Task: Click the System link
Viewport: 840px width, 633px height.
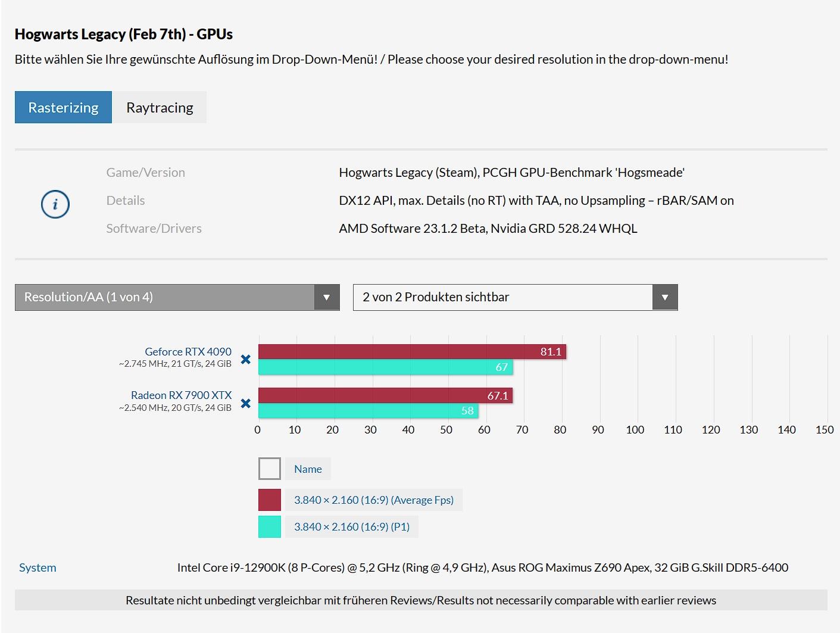Action: pyautogui.click(x=38, y=567)
